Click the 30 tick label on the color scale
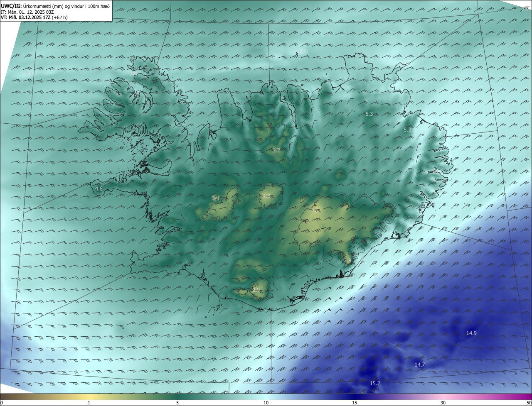The width and height of the screenshot is (532, 406). (443, 403)
